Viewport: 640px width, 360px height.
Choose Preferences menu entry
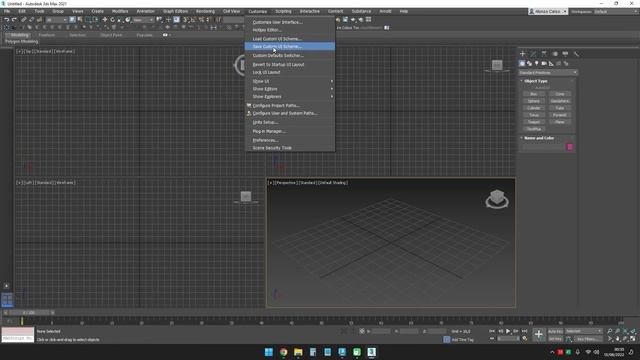(290, 140)
